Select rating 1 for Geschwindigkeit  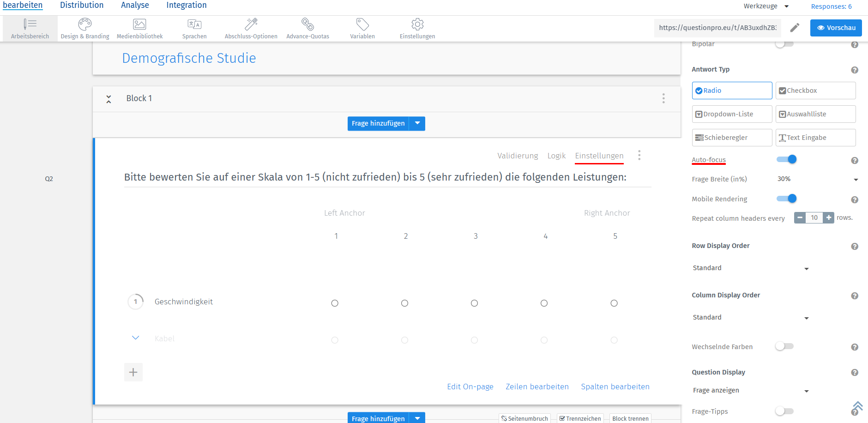(335, 303)
